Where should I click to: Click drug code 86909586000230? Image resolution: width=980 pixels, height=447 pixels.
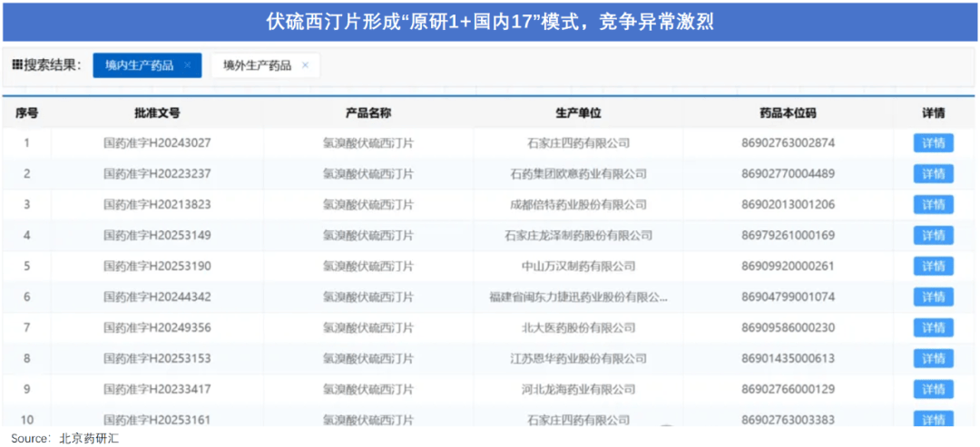[789, 327]
